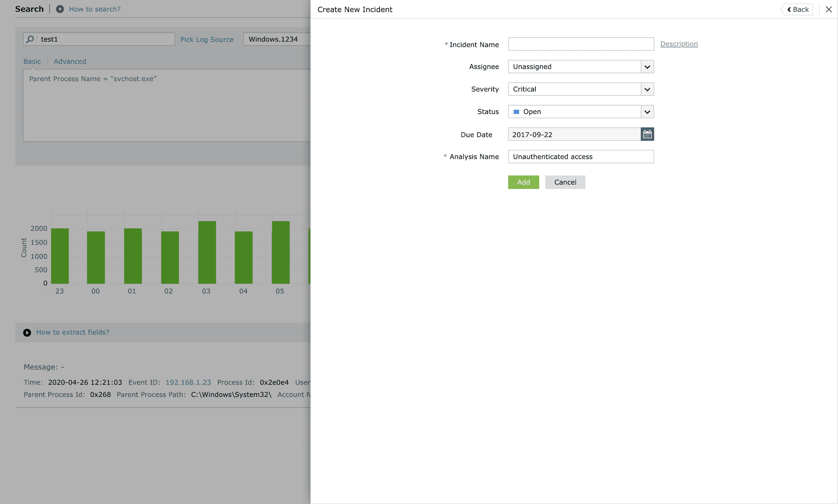Screen dimensions: 838x504
Task: Click the Pick Log Source link
Action: [x=207, y=39]
